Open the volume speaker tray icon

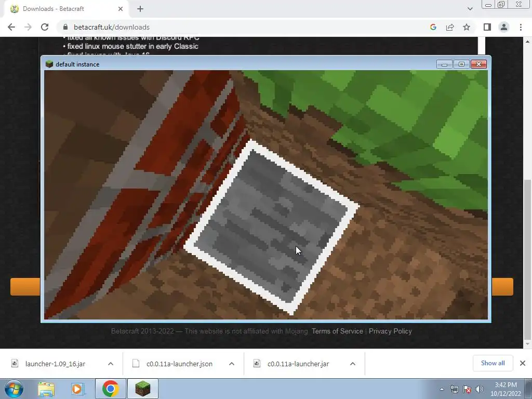pos(480,389)
